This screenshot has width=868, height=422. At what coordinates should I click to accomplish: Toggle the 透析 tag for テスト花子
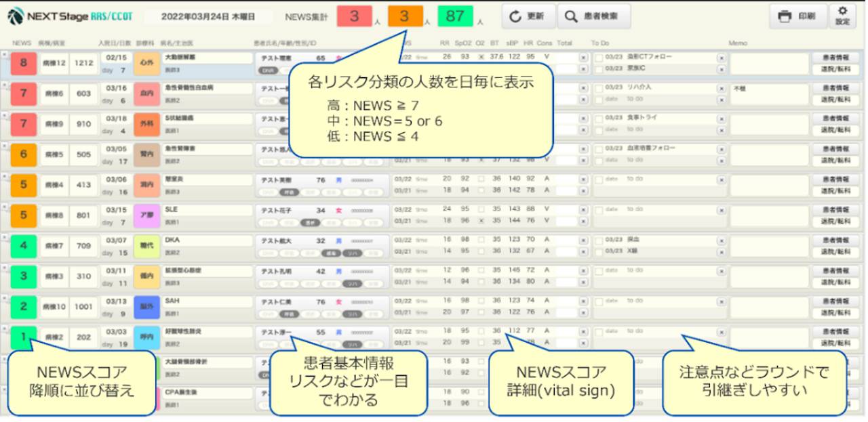point(311,221)
